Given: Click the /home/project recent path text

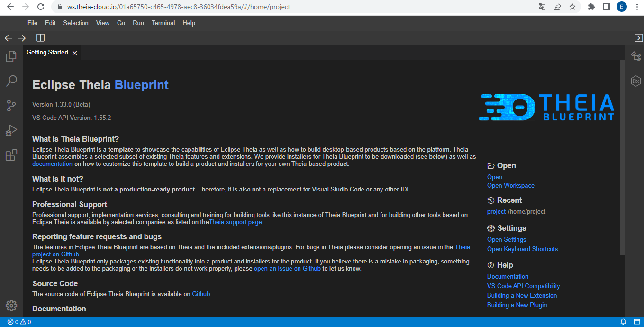Looking at the screenshot, I should click(x=527, y=211).
